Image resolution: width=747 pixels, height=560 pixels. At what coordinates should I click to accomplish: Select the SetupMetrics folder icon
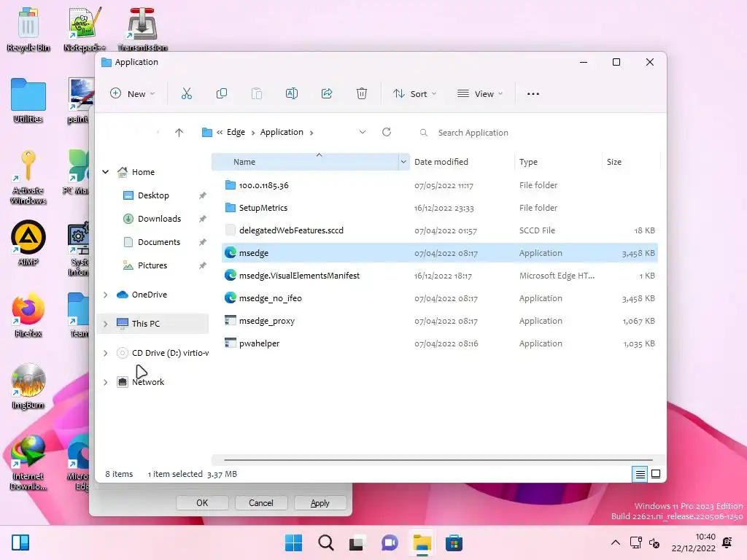(x=231, y=208)
